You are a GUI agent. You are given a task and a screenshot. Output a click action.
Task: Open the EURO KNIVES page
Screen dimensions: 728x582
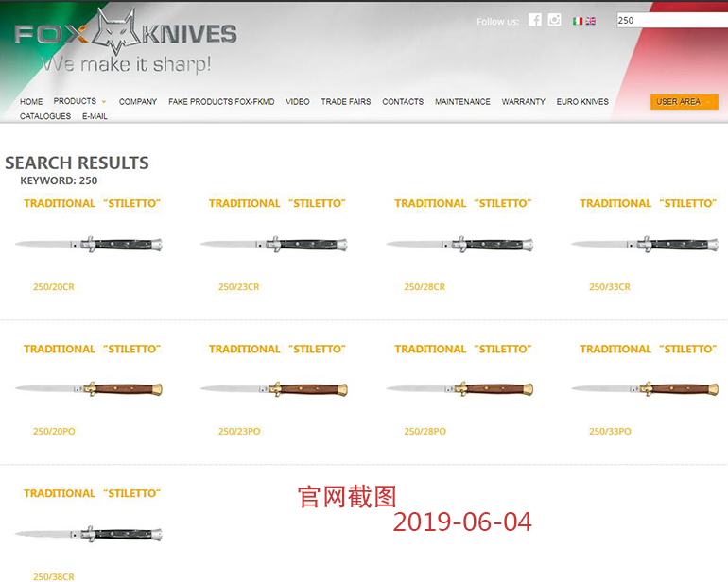click(582, 102)
